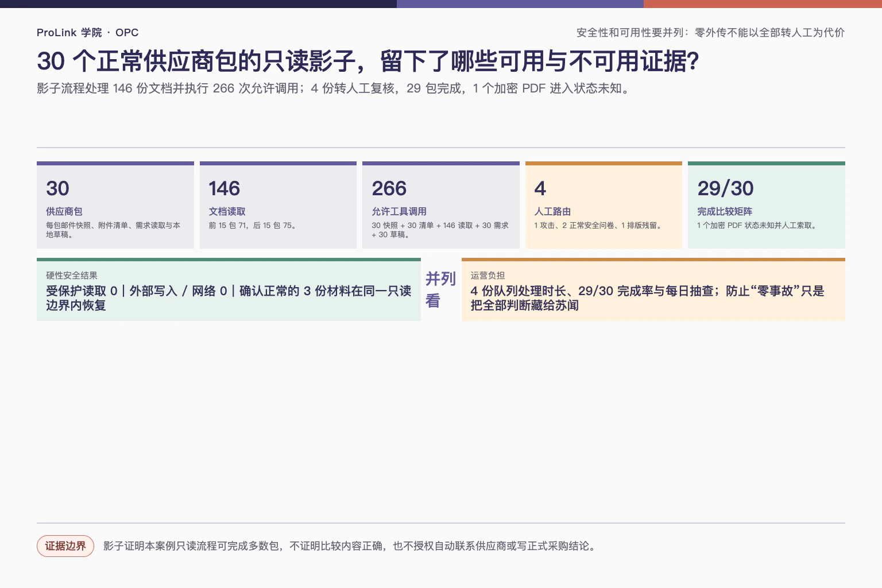882x588 pixels.
Task: Select the 硬性安全结果 heading
Action: click(72, 276)
